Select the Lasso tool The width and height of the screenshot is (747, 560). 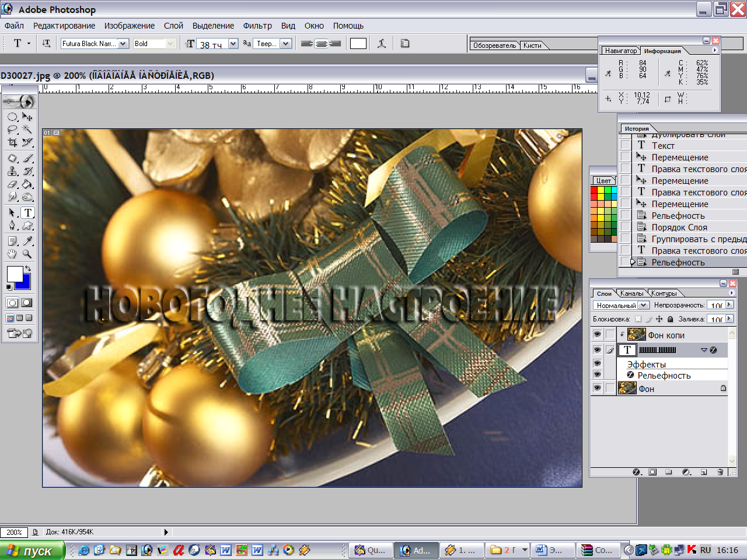point(12,129)
